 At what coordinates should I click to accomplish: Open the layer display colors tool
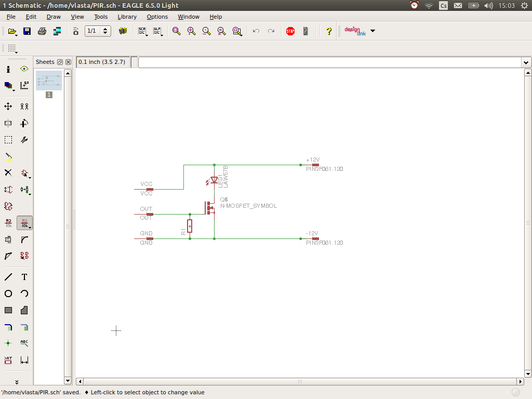(8, 85)
